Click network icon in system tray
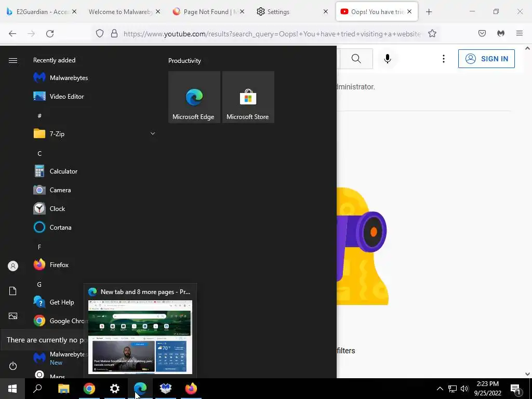This screenshot has height=399, width=532. click(x=453, y=389)
